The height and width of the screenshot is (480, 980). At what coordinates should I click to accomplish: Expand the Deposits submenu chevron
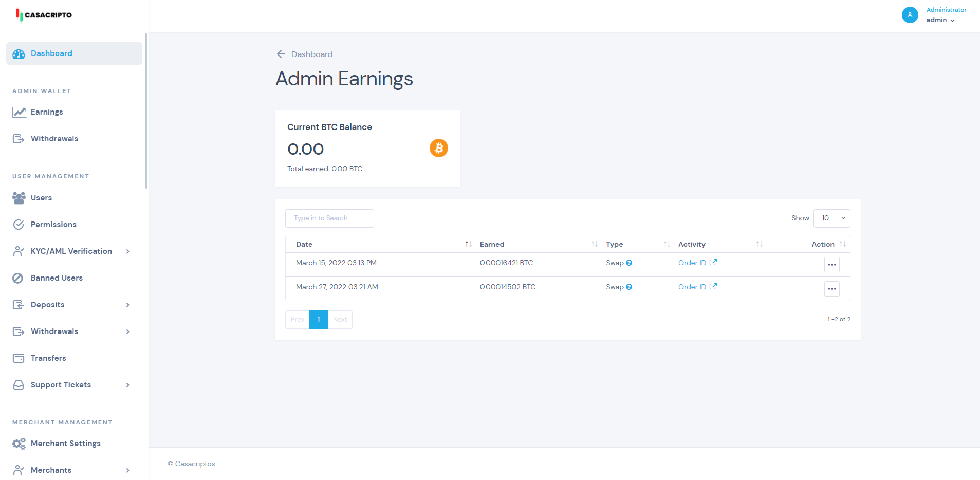pos(127,305)
